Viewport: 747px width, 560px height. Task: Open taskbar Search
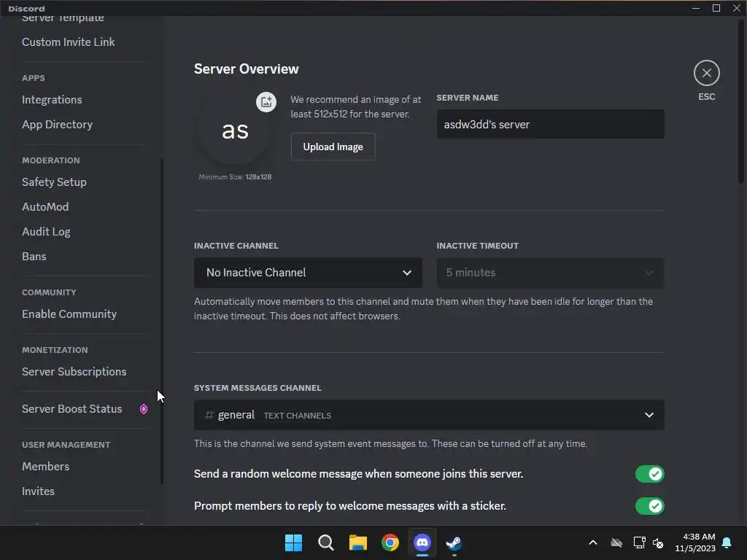pyautogui.click(x=326, y=542)
